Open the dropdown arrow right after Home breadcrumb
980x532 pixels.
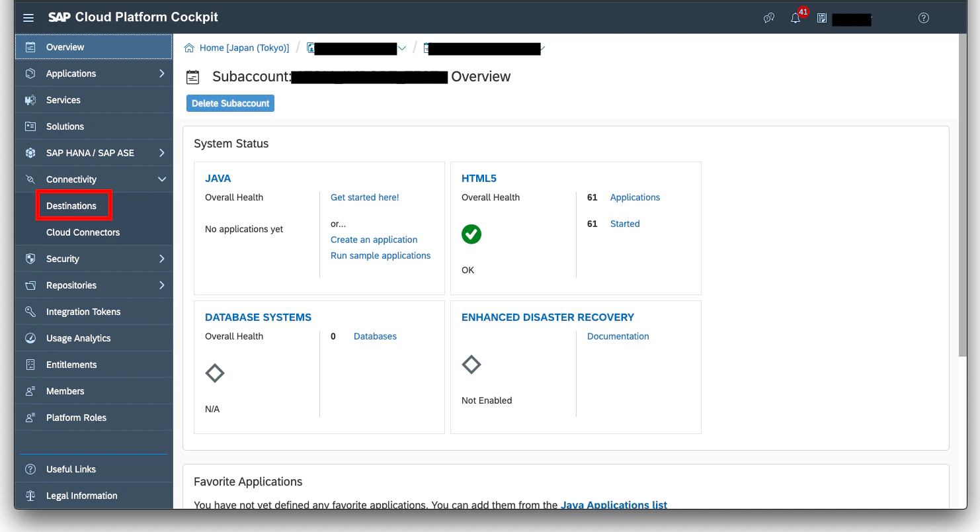point(402,48)
